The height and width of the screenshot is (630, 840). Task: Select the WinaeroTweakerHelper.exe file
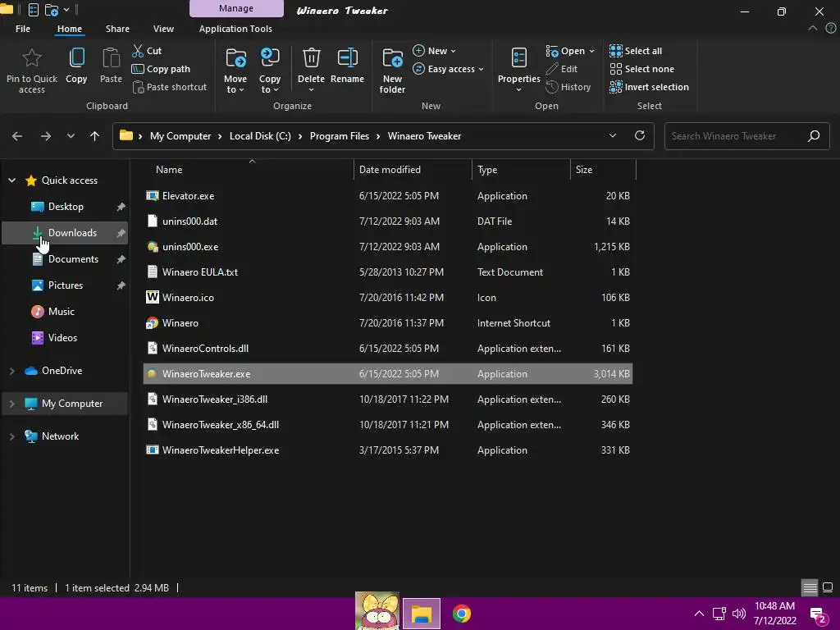[388, 450]
